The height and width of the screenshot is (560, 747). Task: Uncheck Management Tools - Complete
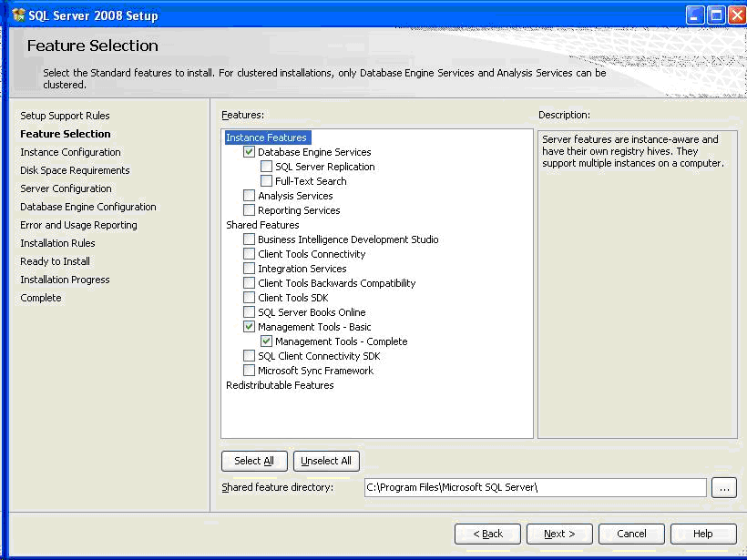[x=266, y=341]
